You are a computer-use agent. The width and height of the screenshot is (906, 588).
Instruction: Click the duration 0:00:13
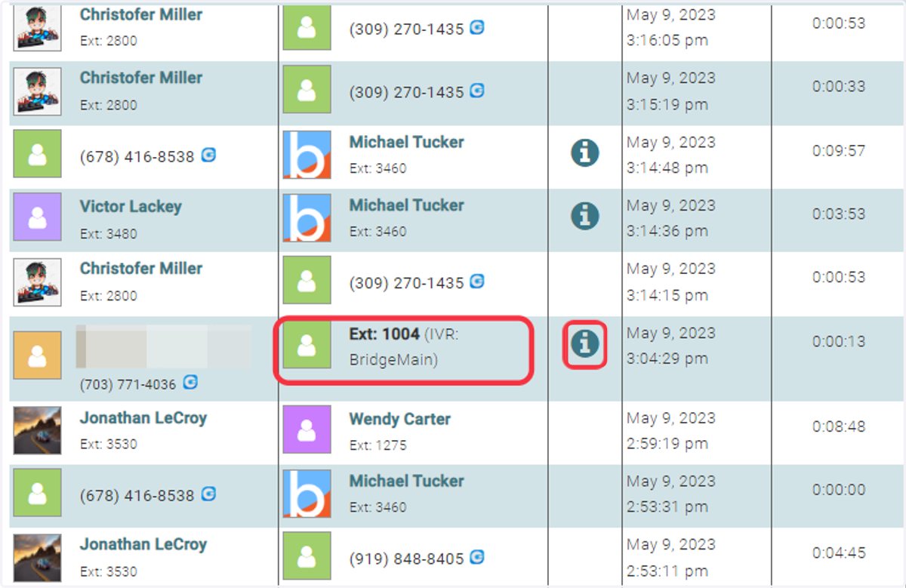pyautogui.click(x=839, y=342)
